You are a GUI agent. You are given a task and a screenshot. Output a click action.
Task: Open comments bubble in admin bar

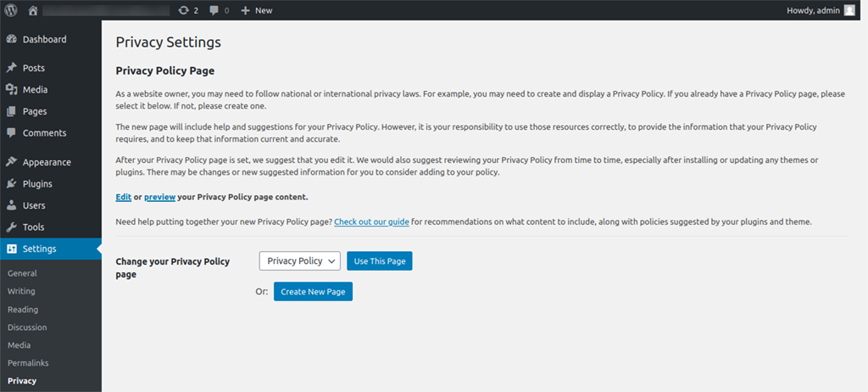[214, 10]
